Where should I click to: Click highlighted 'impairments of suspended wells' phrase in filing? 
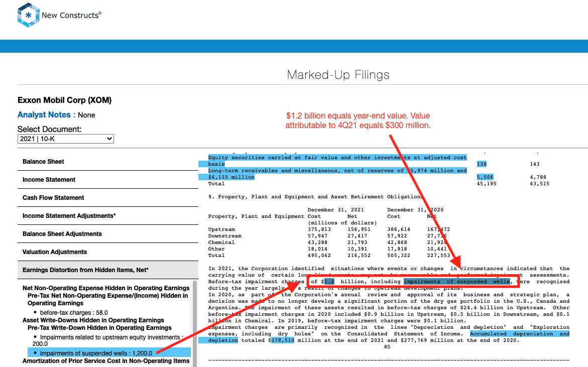(457, 282)
